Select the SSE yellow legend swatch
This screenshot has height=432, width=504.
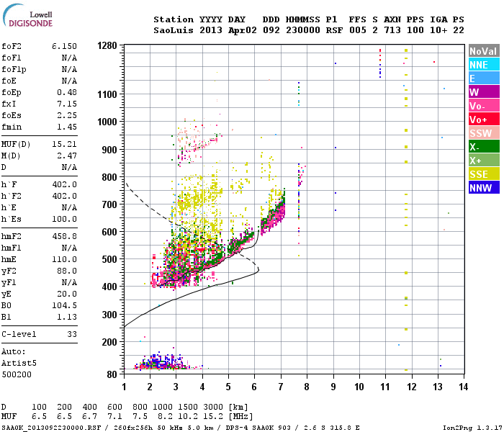(x=484, y=174)
